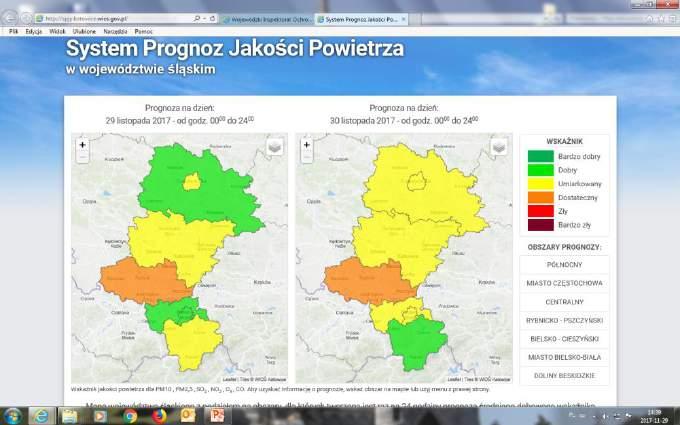Reload the page with the refresh icon
Image resolution: width=680 pixels, height=425 pixels.
(212, 19)
